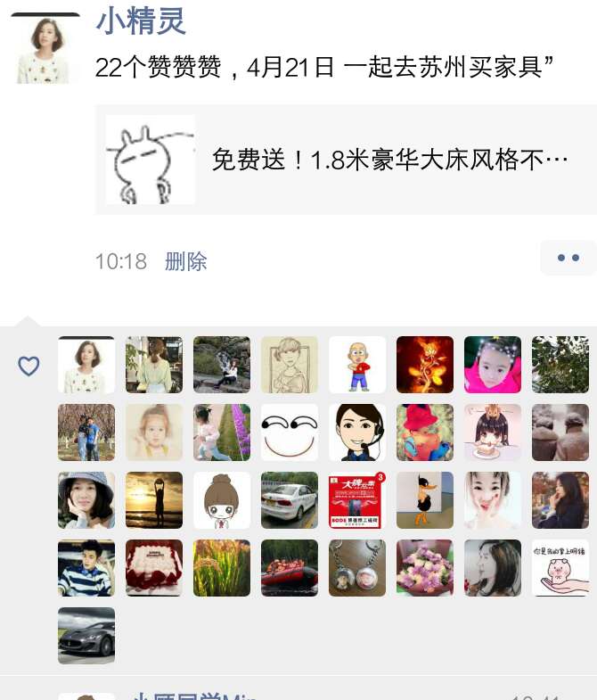Open the black duck cartoon avatar
This screenshot has height=700, width=597.
(425, 500)
